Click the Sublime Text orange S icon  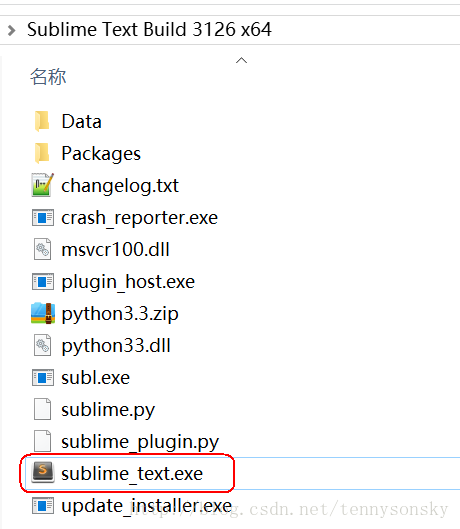pos(43,472)
